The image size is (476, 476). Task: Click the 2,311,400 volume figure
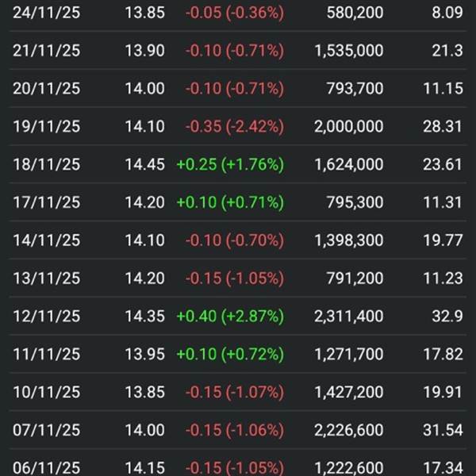(348, 317)
